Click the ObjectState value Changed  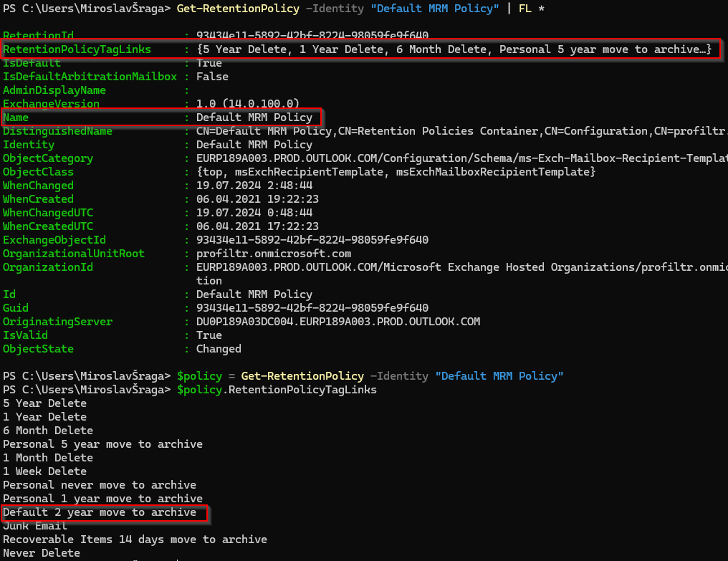[x=219, y=349]
